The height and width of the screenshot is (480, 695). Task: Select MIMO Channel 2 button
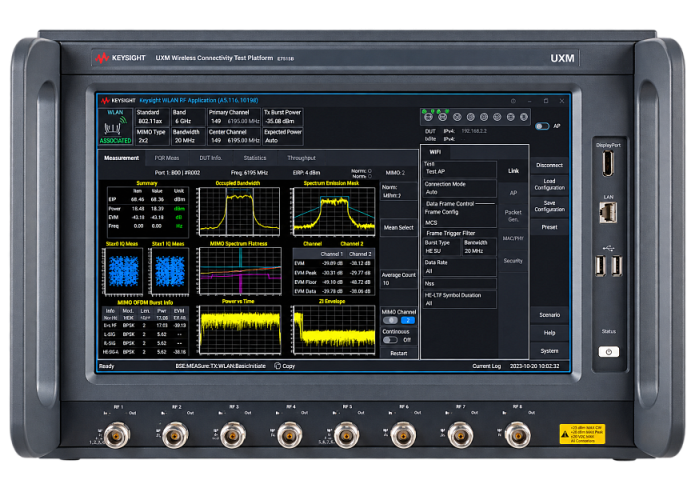(x=408, y=320)
